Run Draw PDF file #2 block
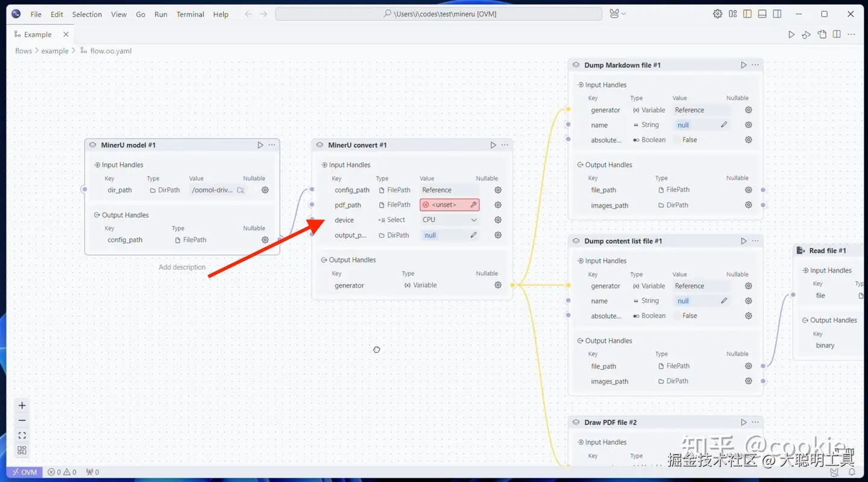 tap(744, 422)
